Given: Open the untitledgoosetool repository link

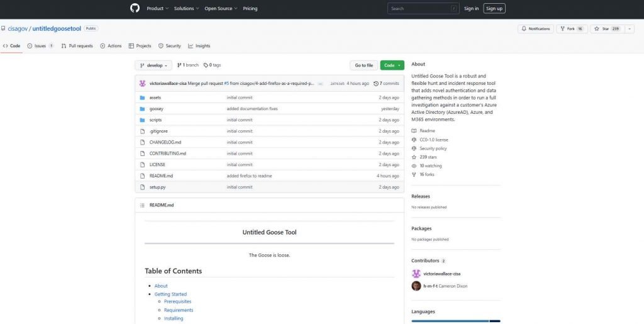Looking at the screenshot, I should point(57,29).
